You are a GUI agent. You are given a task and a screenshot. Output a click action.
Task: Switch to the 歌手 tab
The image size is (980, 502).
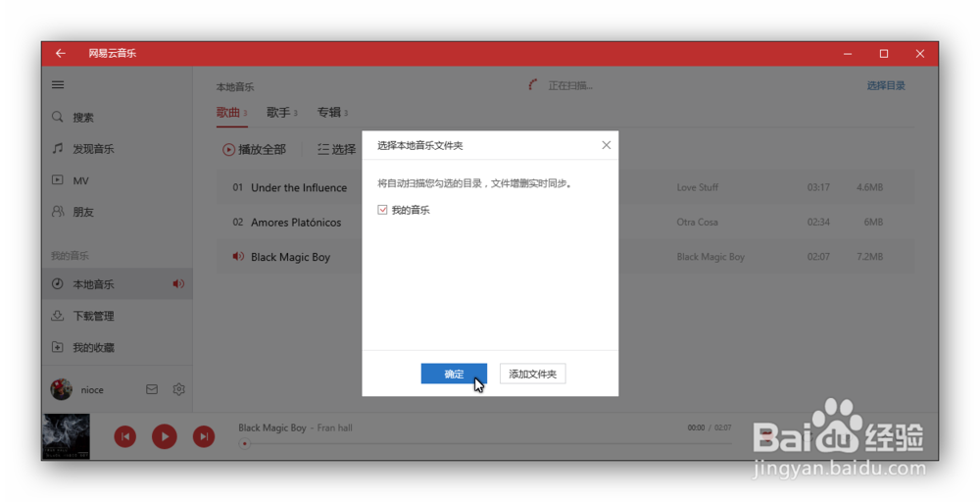tap(282, 113)
